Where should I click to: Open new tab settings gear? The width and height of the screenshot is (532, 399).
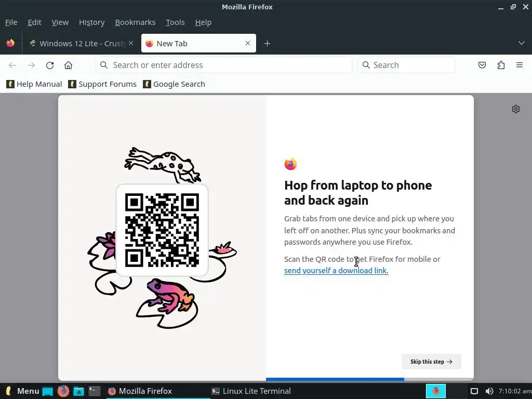[516, 109]
